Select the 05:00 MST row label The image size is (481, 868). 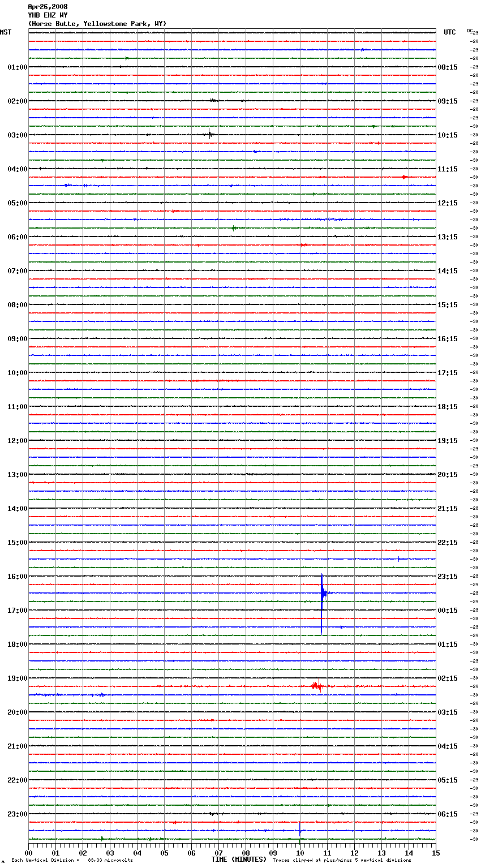pos(18,203)
